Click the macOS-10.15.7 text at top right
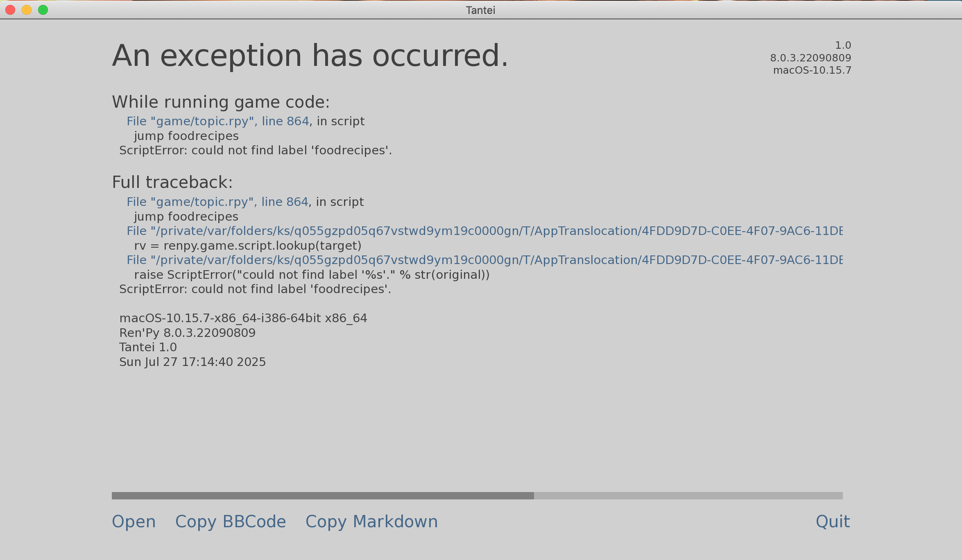Image resolution: width=962 pixels, height=560 pixels. point(812,70)
